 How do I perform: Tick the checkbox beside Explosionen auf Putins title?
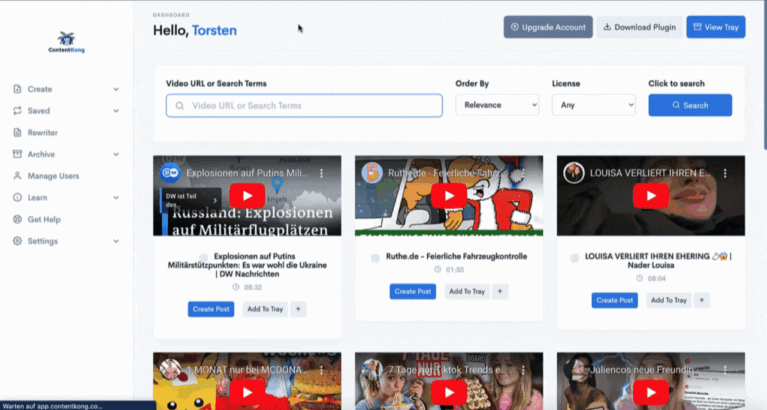pyautogui.click(x=203, y=257)
